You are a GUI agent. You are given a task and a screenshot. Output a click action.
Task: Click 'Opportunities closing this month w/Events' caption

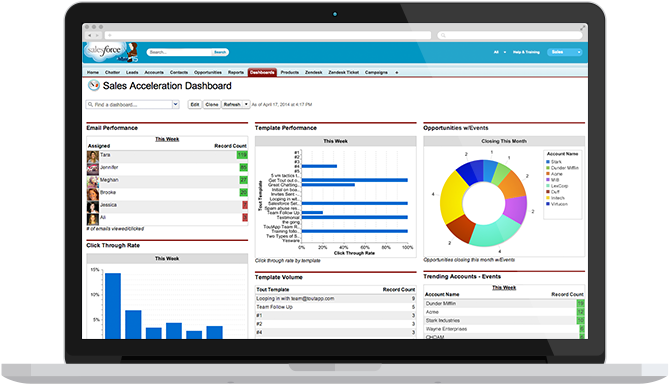[469, 260]
